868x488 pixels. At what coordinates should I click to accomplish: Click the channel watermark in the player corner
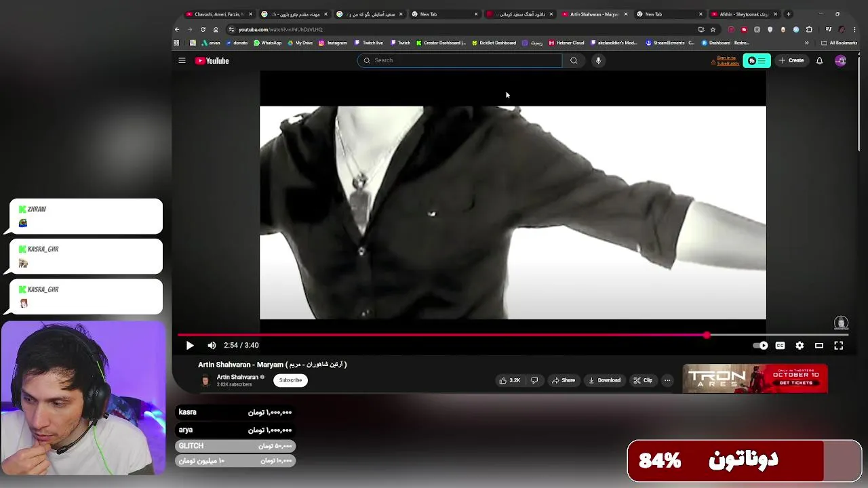[x=841, y=323]
